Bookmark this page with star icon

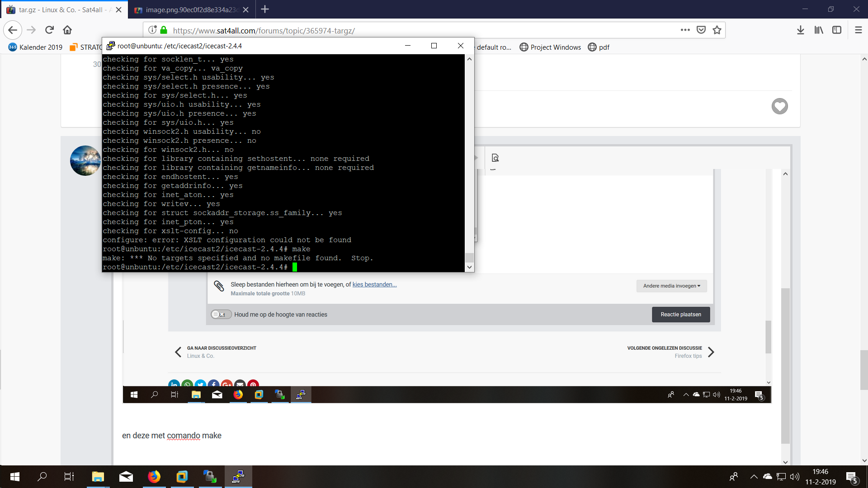tap(717, 30)
